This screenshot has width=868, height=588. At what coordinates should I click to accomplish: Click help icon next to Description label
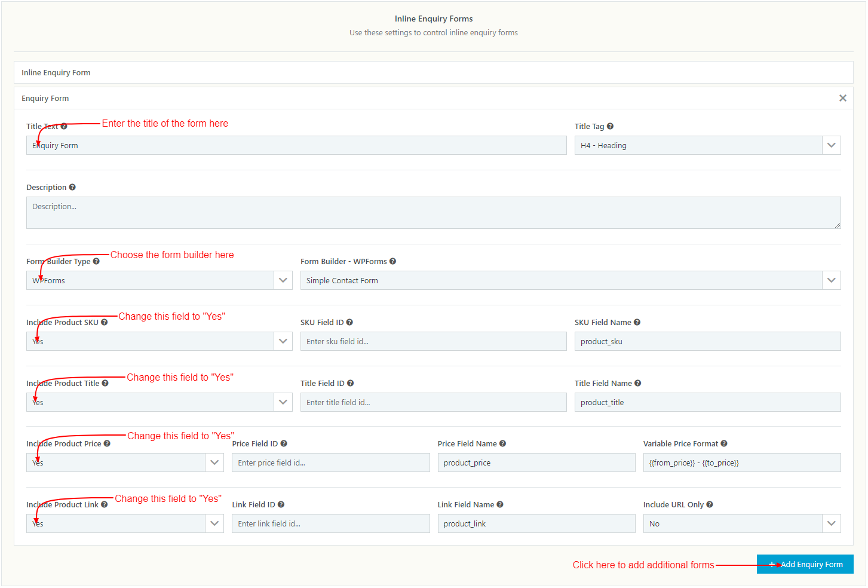point(72,188)
